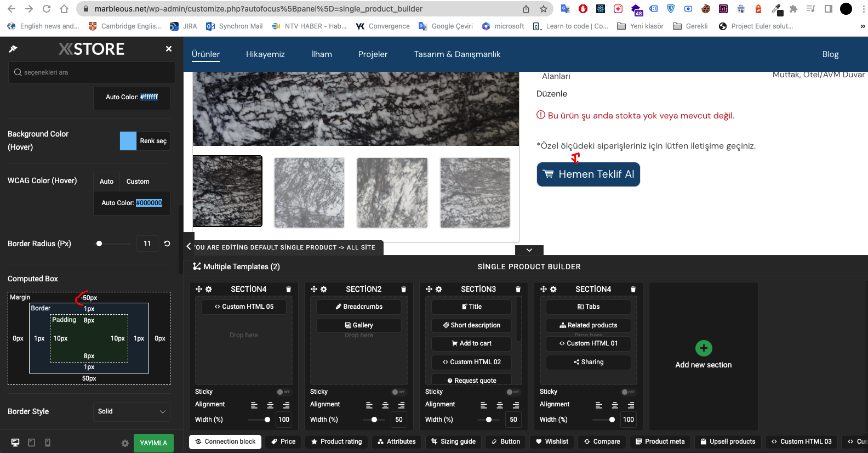Click the Düzenle edit link
868x453 pixels.
[552, 94]
